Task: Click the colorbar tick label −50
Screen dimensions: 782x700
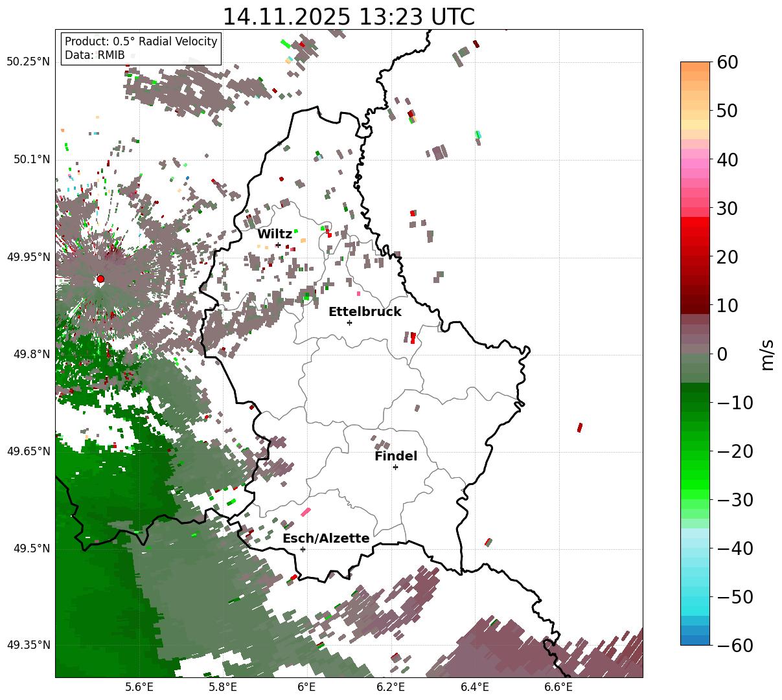Action: coord(735,597)
